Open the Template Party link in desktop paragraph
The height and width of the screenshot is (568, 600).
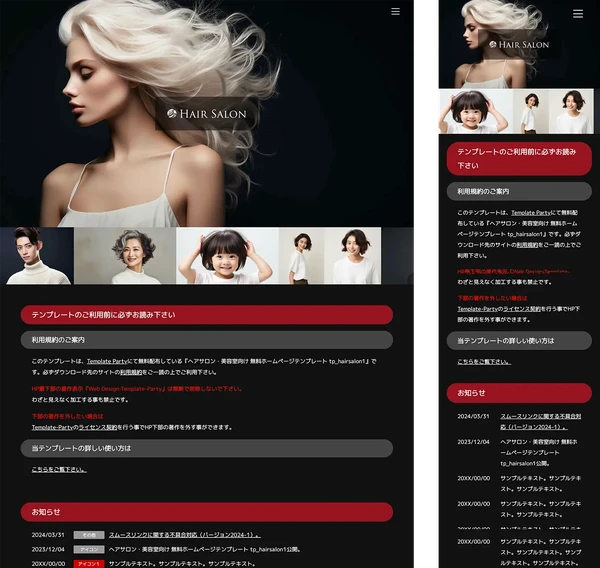pos(107,361)
